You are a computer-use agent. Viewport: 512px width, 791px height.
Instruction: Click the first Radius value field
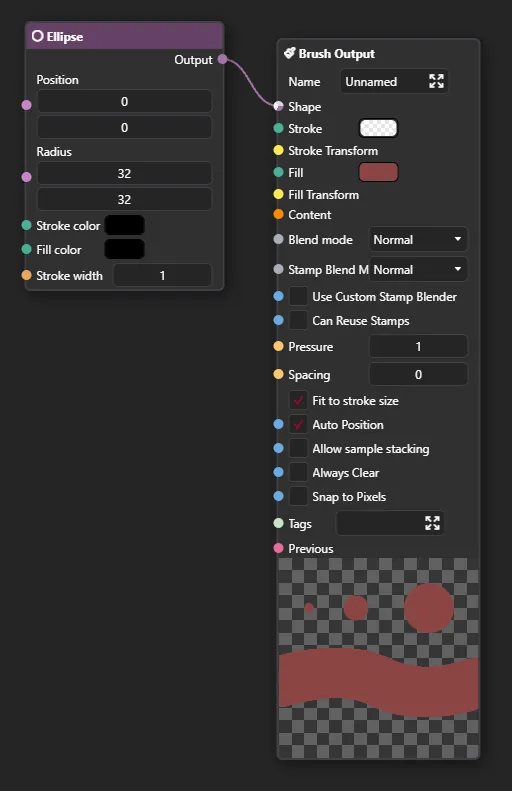pos(124,173)
